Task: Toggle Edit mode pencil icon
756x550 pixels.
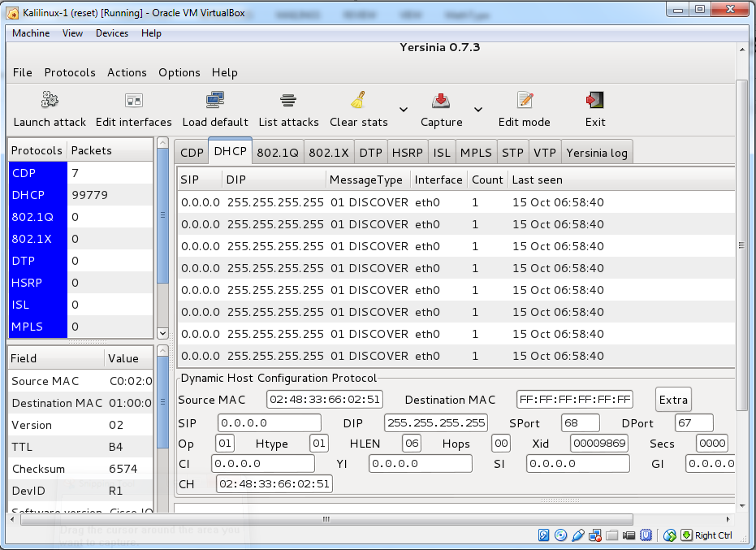Action: tap(525, 101)
